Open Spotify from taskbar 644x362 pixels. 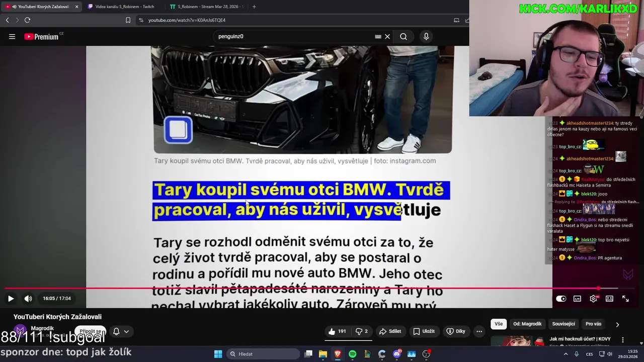click(x=352, y=354)
